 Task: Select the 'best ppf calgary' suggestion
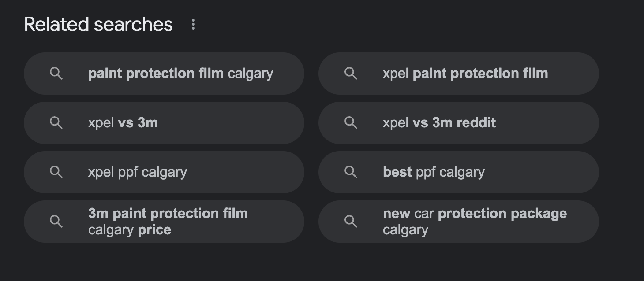click(x=433, y=172)
